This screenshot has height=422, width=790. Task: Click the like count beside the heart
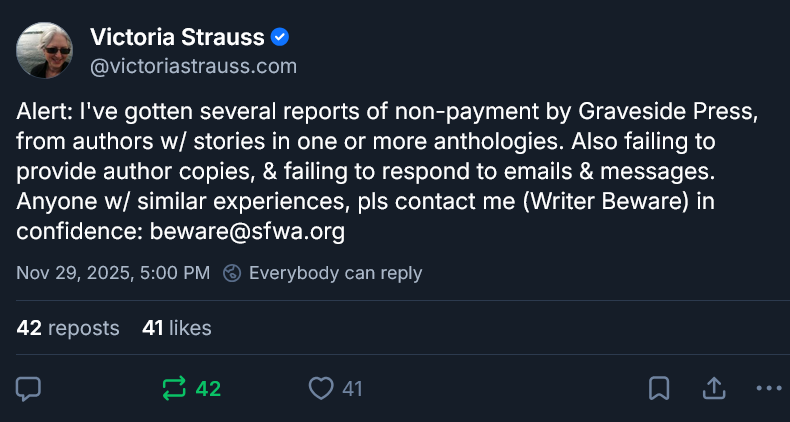click(x=352, y=388)
